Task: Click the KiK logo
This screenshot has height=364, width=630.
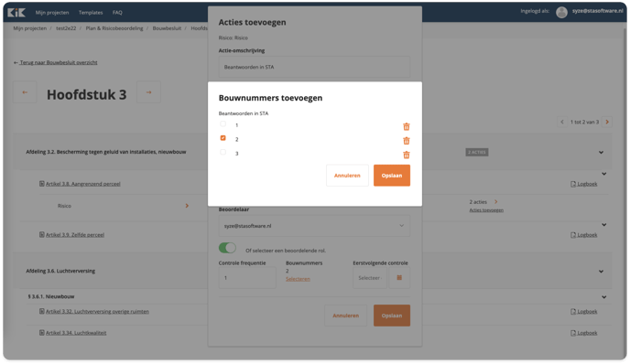Action: tap(16, 13)
